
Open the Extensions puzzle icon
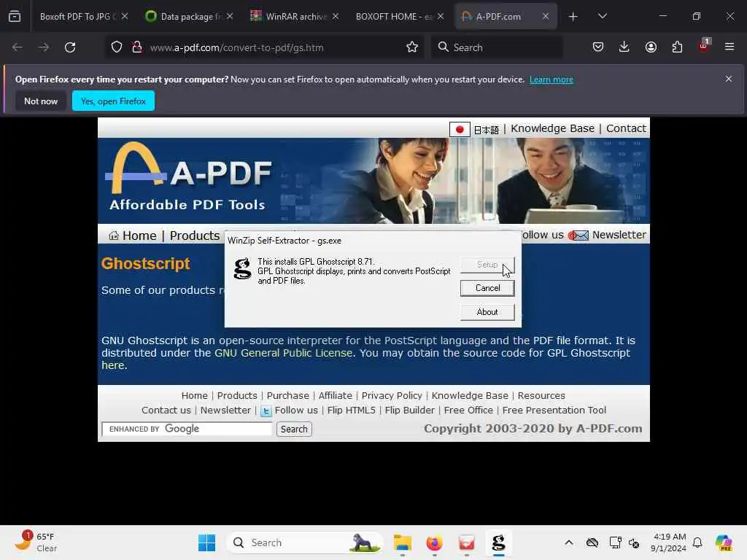click(x=677, y=47)
